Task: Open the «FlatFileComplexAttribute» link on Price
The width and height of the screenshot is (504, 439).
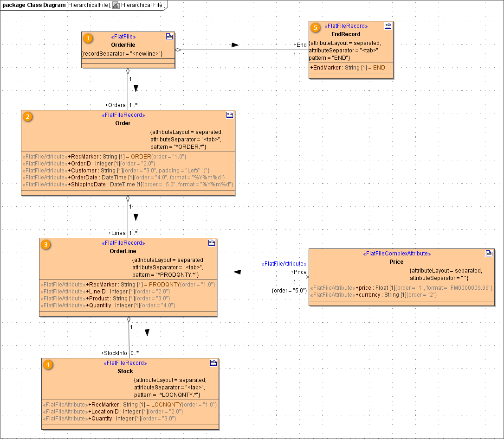Action: click(396, 253)
